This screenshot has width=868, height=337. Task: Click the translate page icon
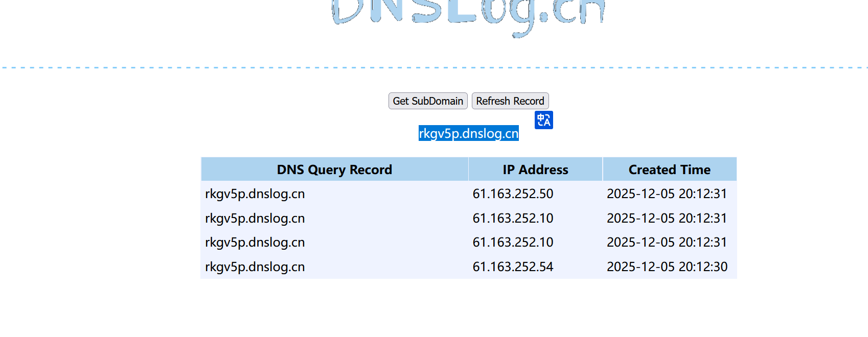pos(543,120)
